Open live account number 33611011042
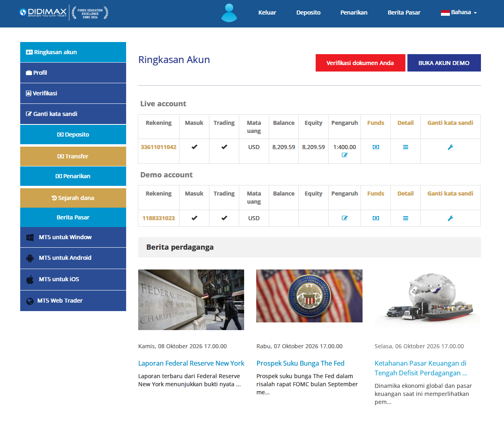This screenshot has height=423, width=504. 158,147
